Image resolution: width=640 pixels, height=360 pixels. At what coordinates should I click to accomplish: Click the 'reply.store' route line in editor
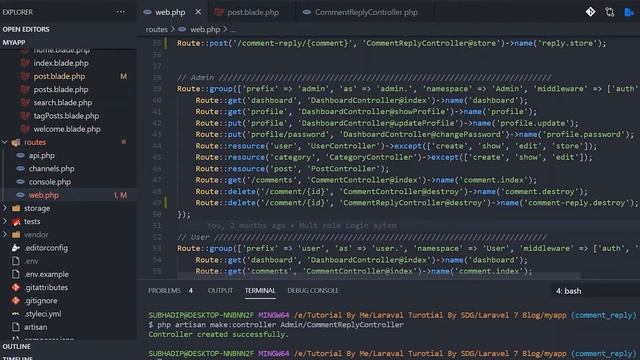click(x=391, y=43)
